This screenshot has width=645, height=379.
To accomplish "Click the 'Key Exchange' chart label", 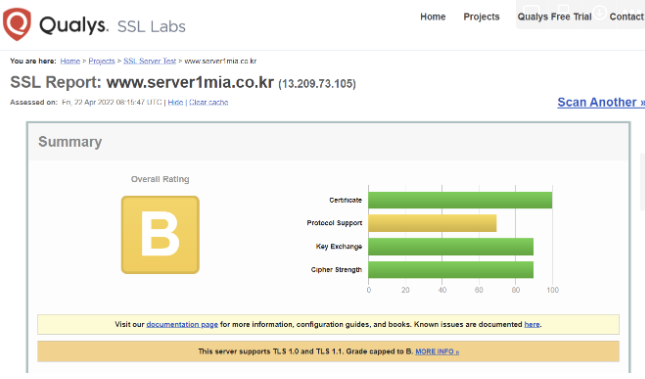I will click(339, 246).
